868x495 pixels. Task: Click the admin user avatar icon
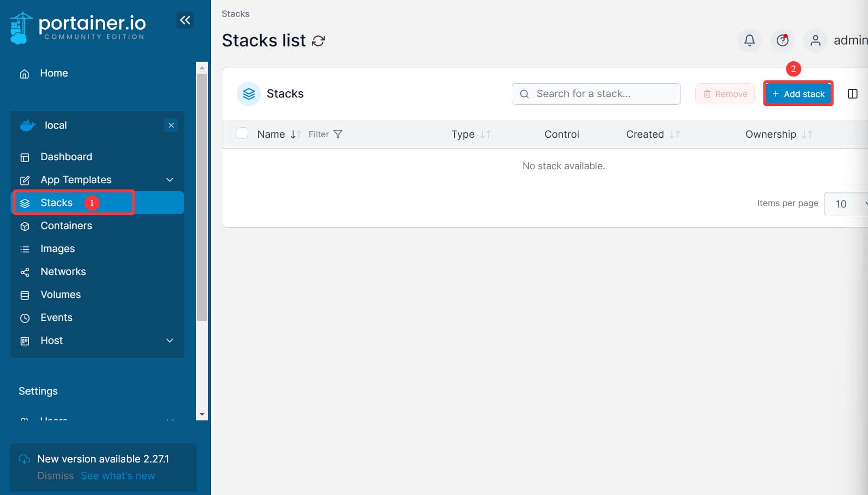815,41
